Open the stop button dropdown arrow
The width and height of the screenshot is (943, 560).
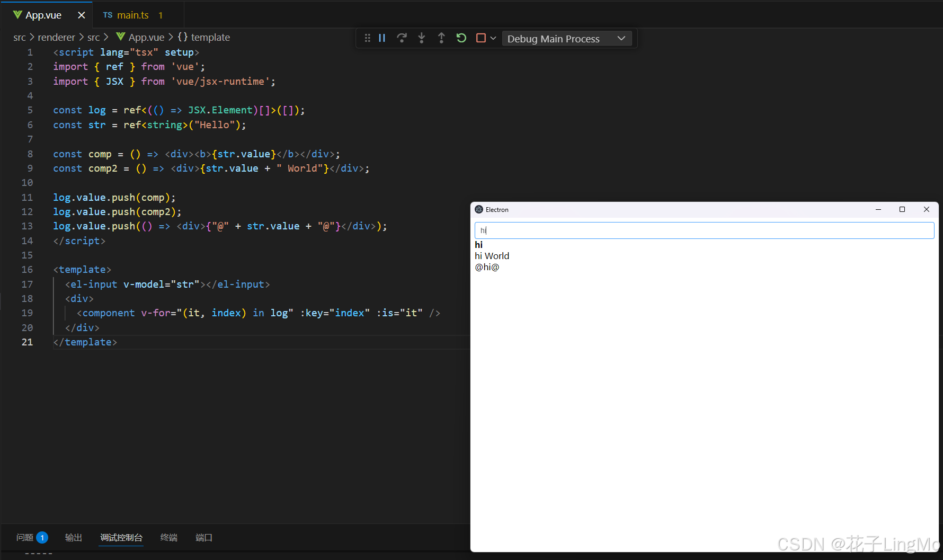(493, 38)
